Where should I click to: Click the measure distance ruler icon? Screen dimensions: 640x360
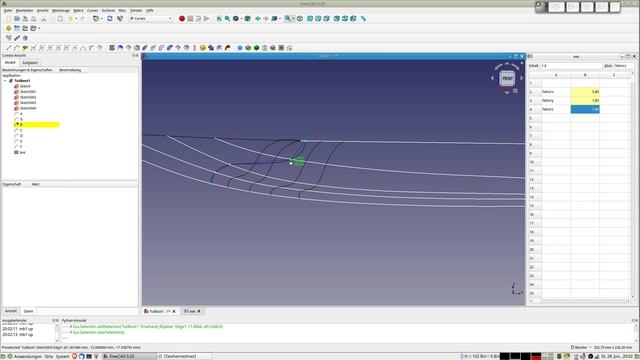[363, 18]
